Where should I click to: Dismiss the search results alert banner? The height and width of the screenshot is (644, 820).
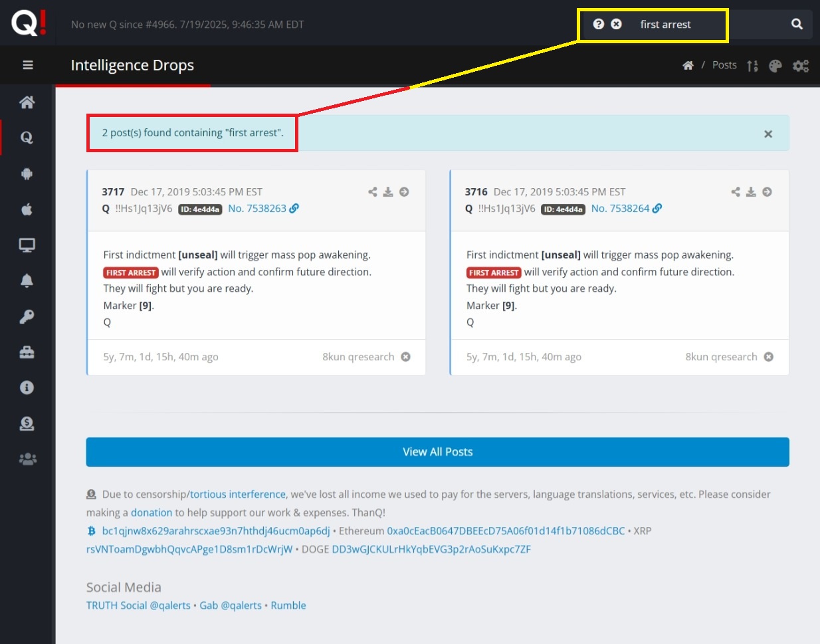pyautogui.click(x=768, y=134)
